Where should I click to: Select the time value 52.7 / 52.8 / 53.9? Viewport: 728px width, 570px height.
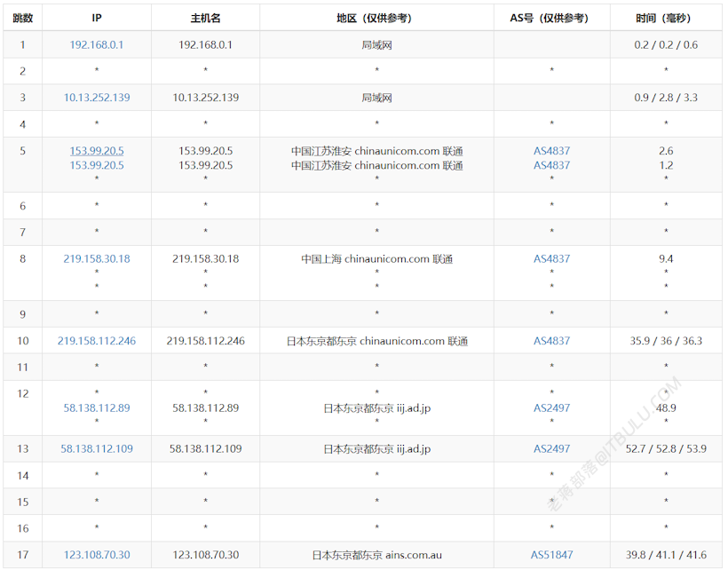[666, 449]
